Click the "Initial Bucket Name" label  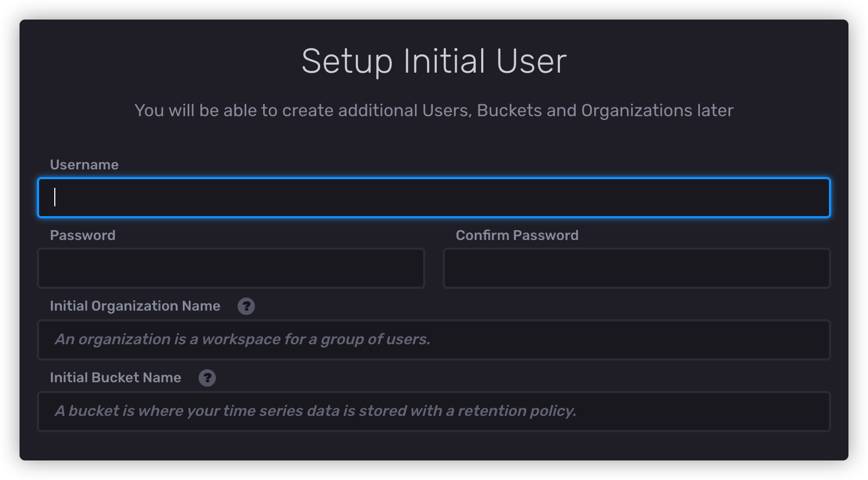tap(116, 377)
